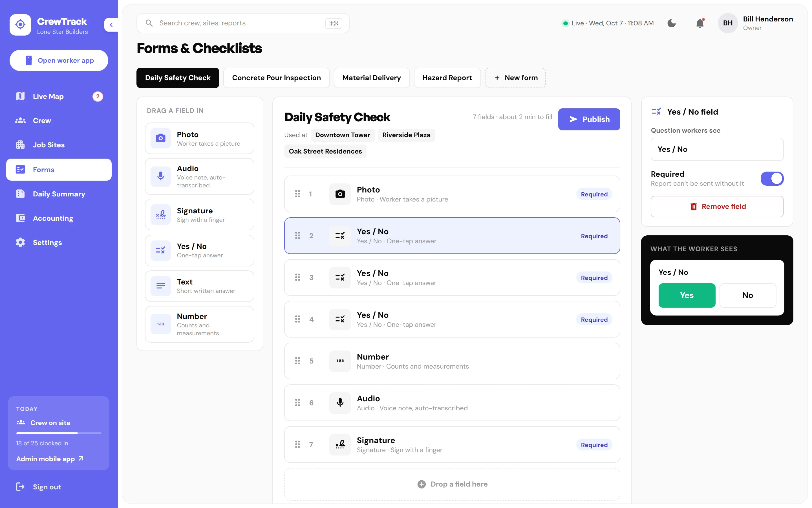Grab the drag handle of field 7 Signature

(x=297, y=444)
